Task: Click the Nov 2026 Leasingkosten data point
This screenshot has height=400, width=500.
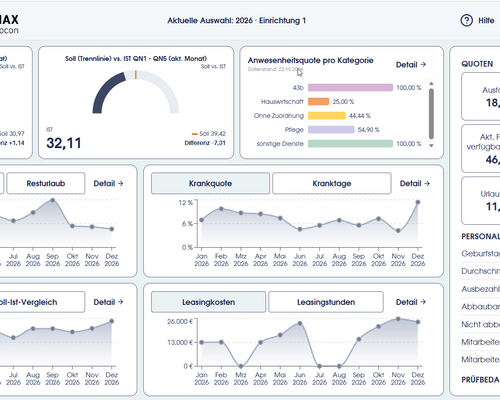Action: tap(398, 319)
